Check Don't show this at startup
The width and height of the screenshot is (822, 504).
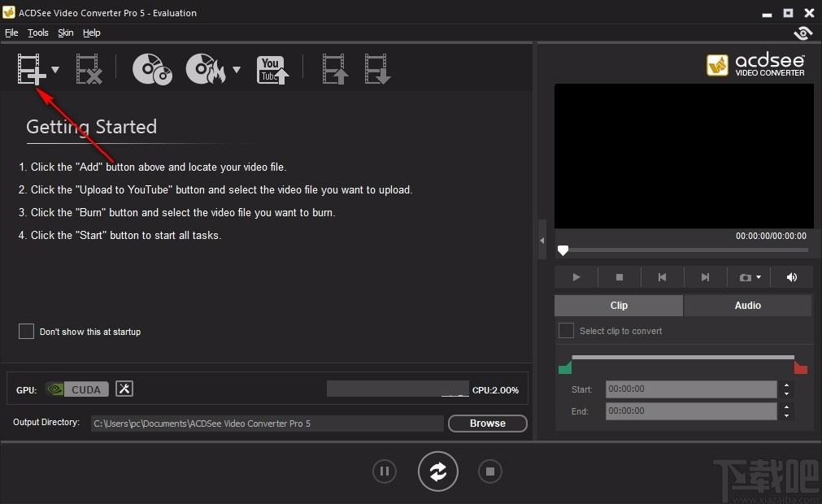click(26, 331)
